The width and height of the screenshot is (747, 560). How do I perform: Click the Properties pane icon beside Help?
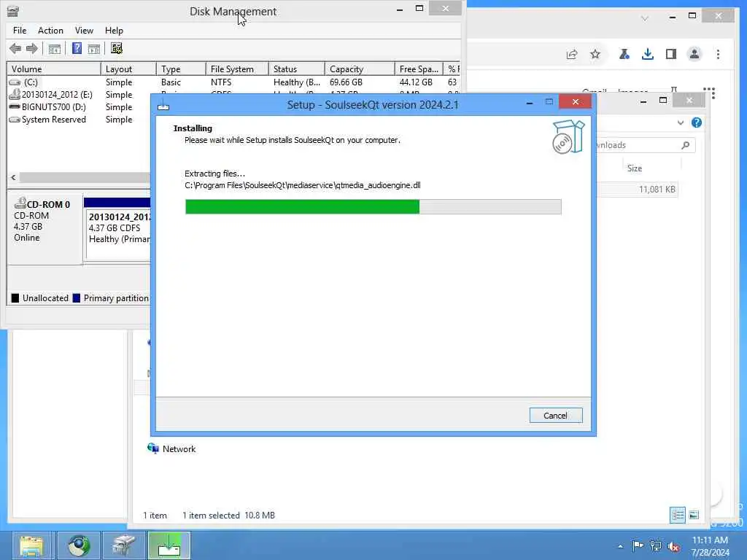click(94, 49)
